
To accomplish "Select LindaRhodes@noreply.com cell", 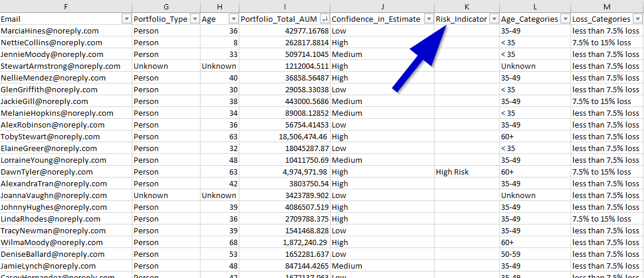I will pos(66,219).
